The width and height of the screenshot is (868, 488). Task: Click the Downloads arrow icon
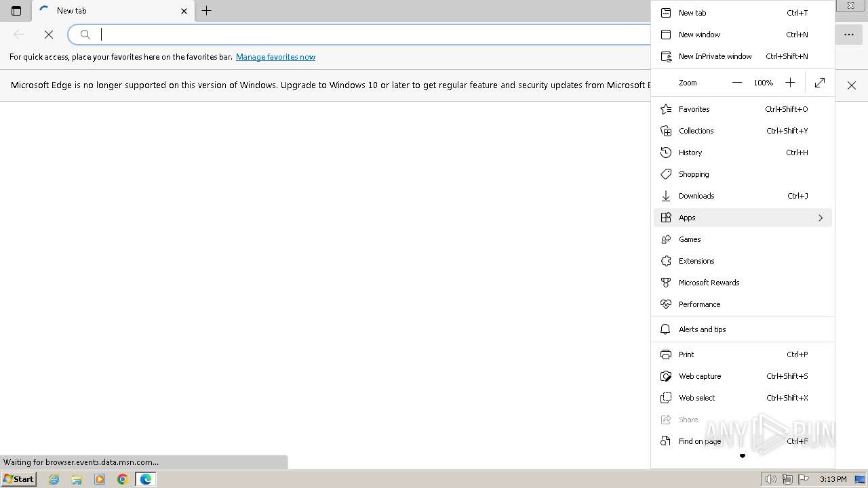coord(666,196)
